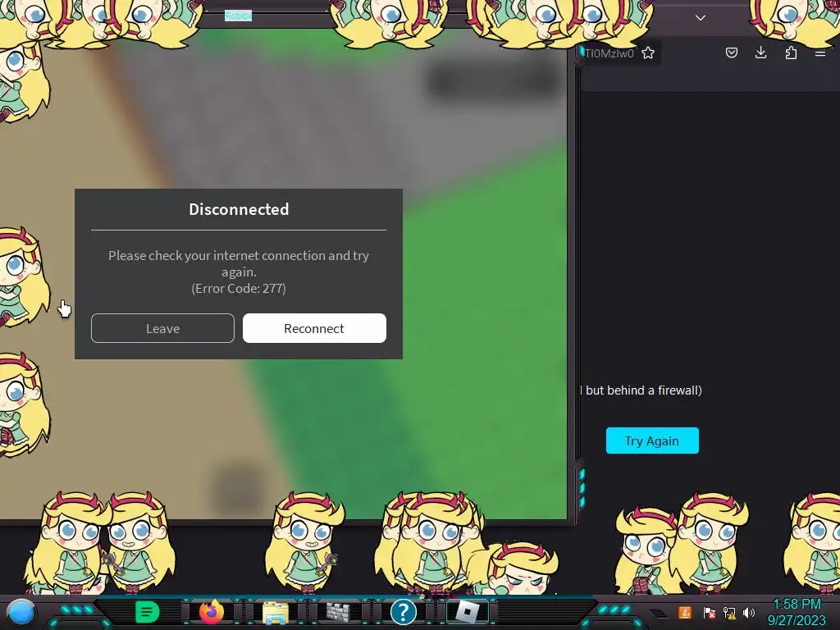
Task: Open the Firefox Extensions puzzle icon
Action: pos(791,52)
